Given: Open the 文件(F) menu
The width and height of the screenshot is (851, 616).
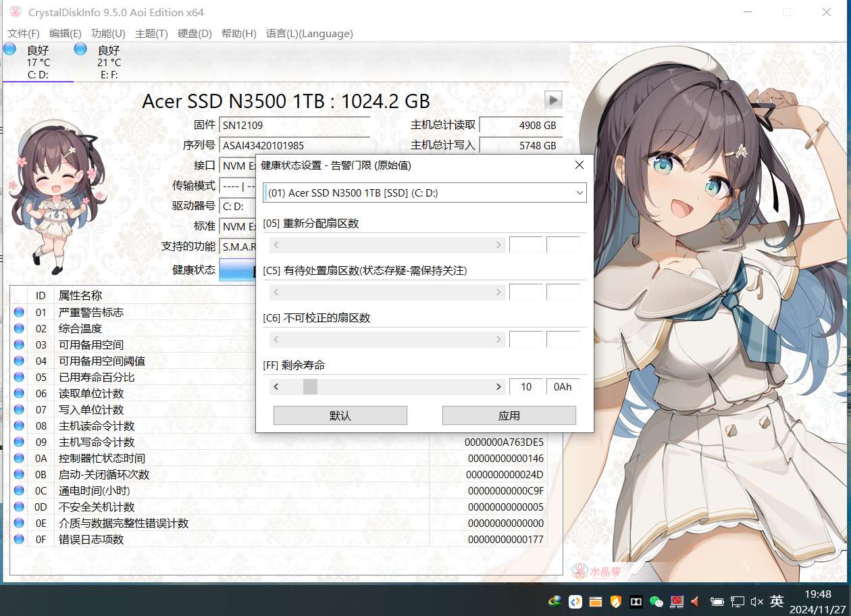Looking at the screenshot, I should [24, 33].
